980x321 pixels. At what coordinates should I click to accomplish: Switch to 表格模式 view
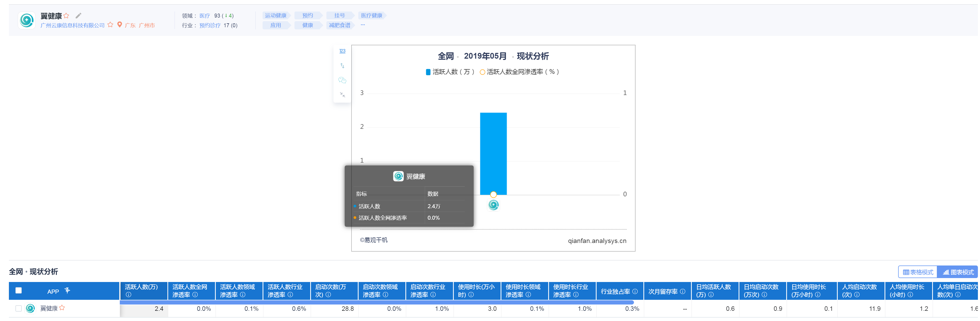point(918,272)
